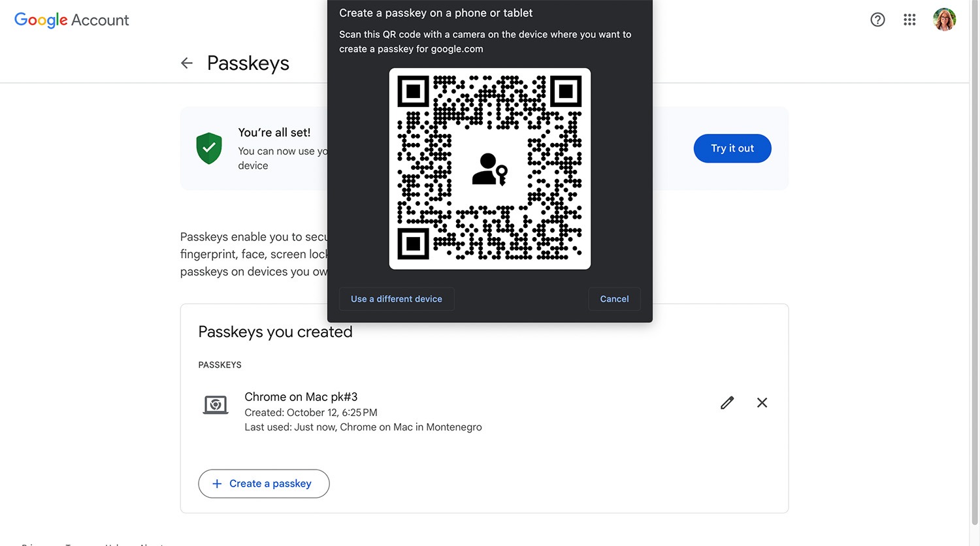Viewport: 980px width, 546px height.
Task: Click the passkey person-key icon in QR code
Action: (x=490, y=170)
